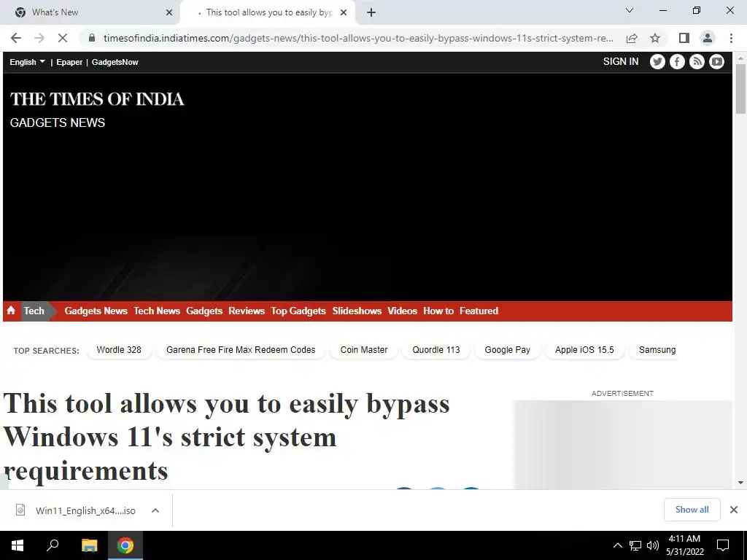Click The Times of India logo
747x560 pixels.
(97, 99)
